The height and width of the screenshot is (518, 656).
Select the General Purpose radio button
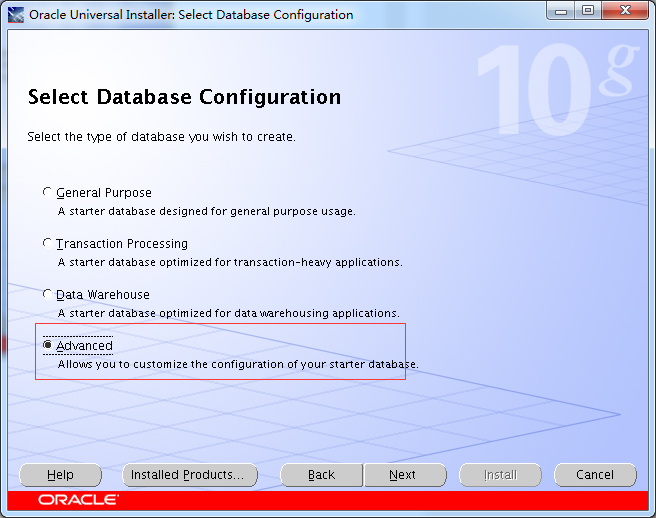coord(47,192)
